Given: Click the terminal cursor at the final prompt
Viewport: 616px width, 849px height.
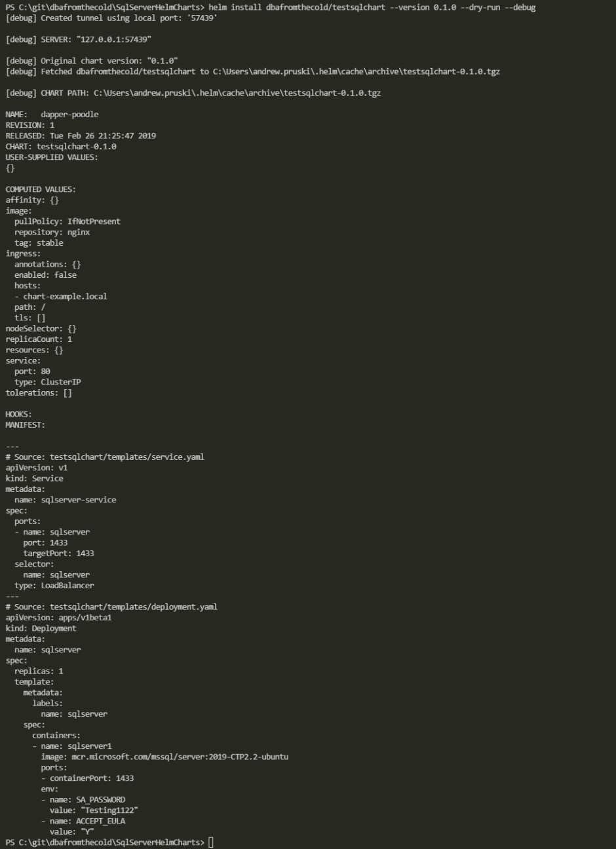Looking at the screenshot, I should tap(211, 842).
